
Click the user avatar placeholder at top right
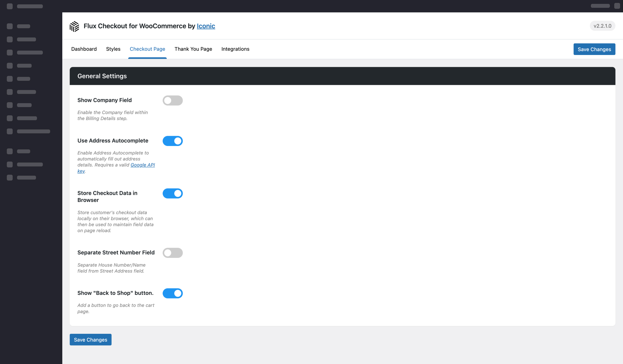pyautogui.click(x=617, y=5)
